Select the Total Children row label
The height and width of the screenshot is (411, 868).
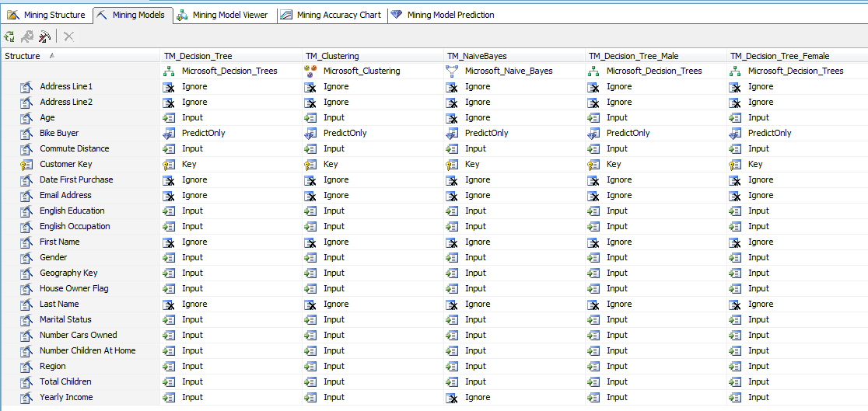click(65, 381)
